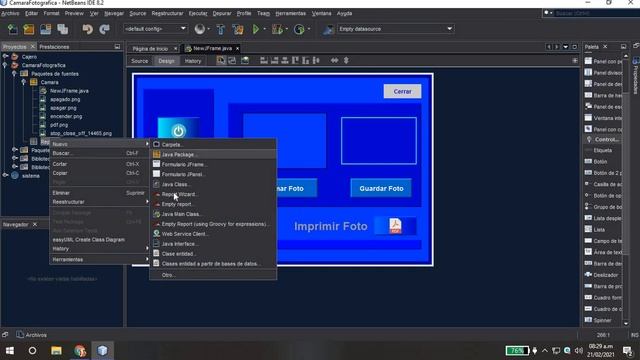This screenshot has height=360, width=640.
Task: Click the Selection Mode designer icon
Action: 221,60
